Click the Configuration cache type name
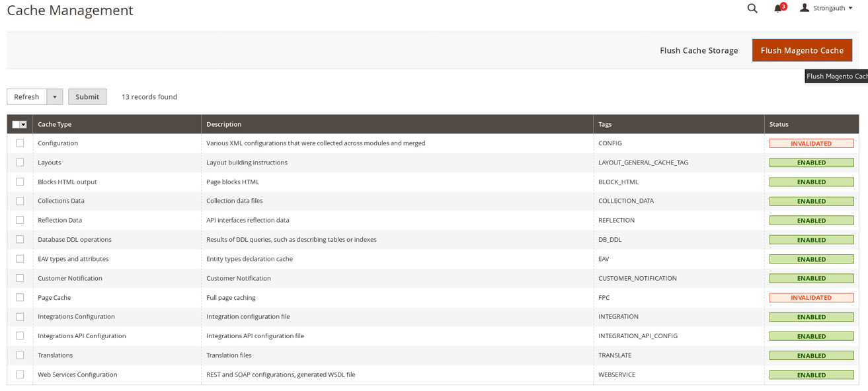 58,143
